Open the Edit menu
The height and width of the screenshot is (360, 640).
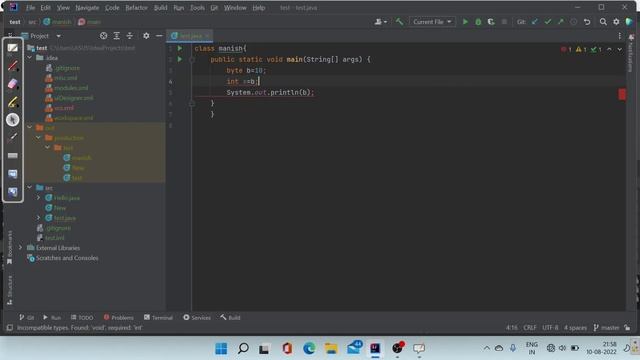[45, 8]
